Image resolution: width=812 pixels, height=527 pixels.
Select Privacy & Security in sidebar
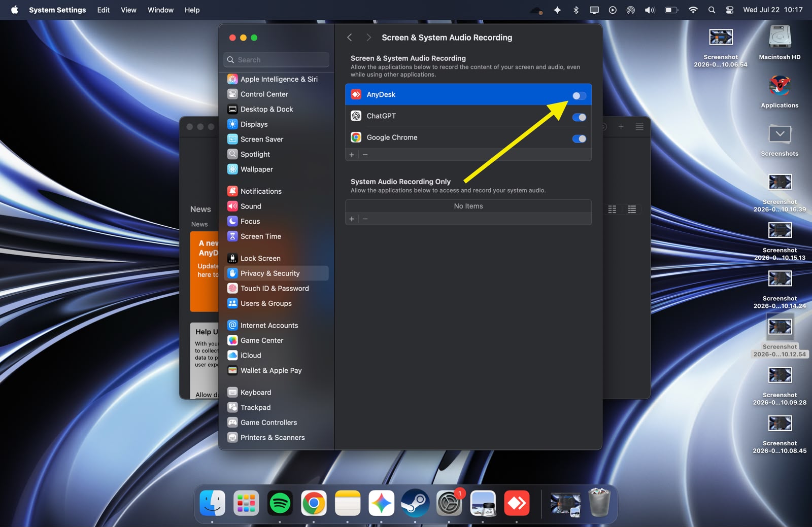276,273
